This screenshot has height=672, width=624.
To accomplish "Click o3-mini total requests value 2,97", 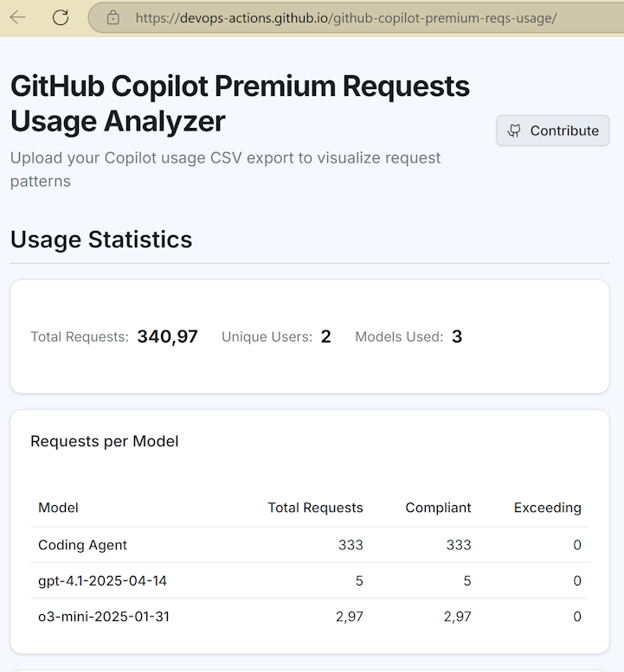I will (349, 617).
